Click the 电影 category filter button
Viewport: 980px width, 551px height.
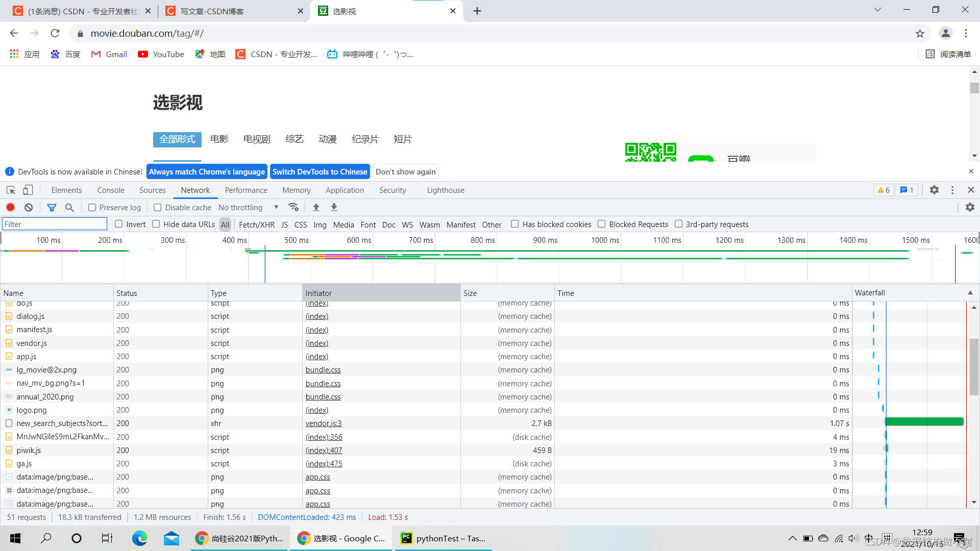(219, 139)
